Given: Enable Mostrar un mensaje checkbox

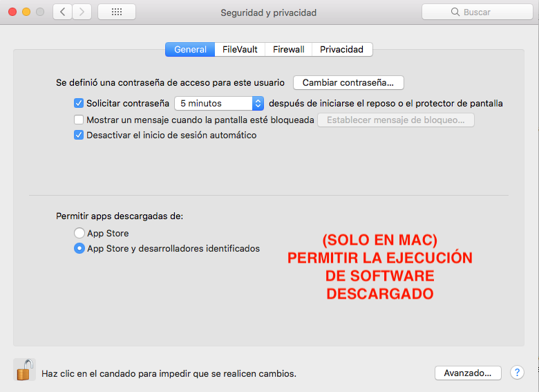Looking at the screenshot, I should 79,120.
